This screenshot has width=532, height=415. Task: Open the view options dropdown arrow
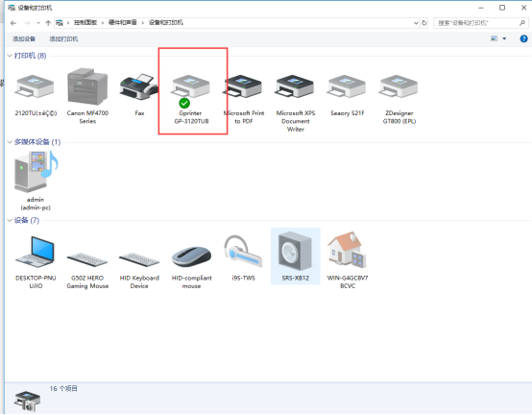click(x=504, y=38)
